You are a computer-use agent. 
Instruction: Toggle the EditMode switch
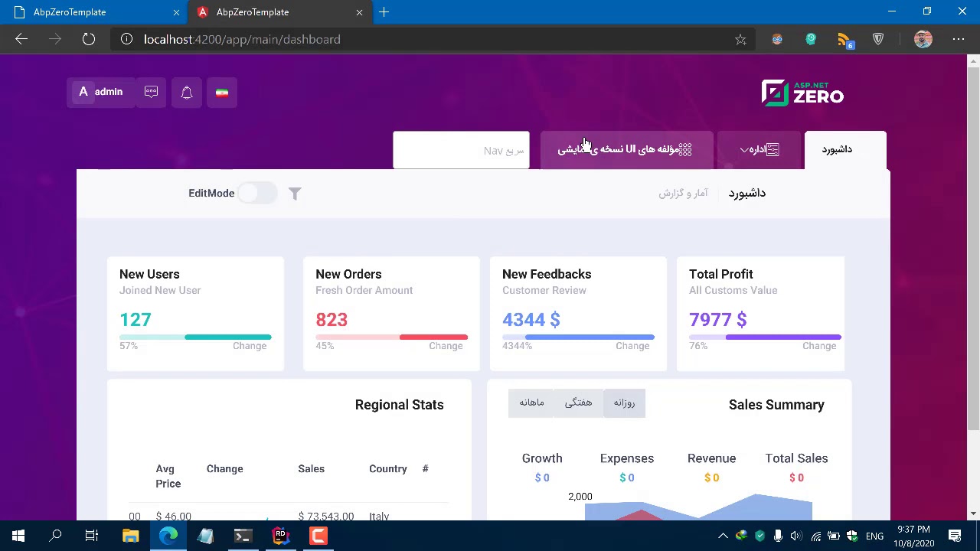tap(257, 194)
